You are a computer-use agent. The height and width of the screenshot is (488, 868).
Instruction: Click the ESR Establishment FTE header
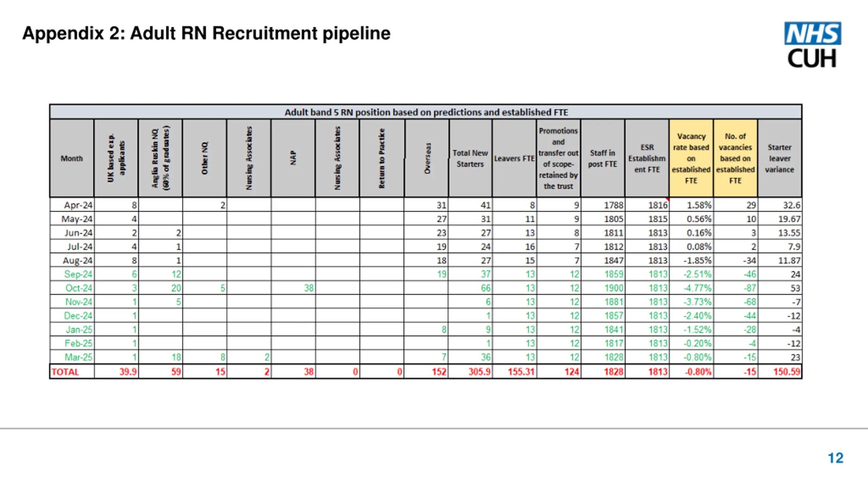tap(647, 158)
